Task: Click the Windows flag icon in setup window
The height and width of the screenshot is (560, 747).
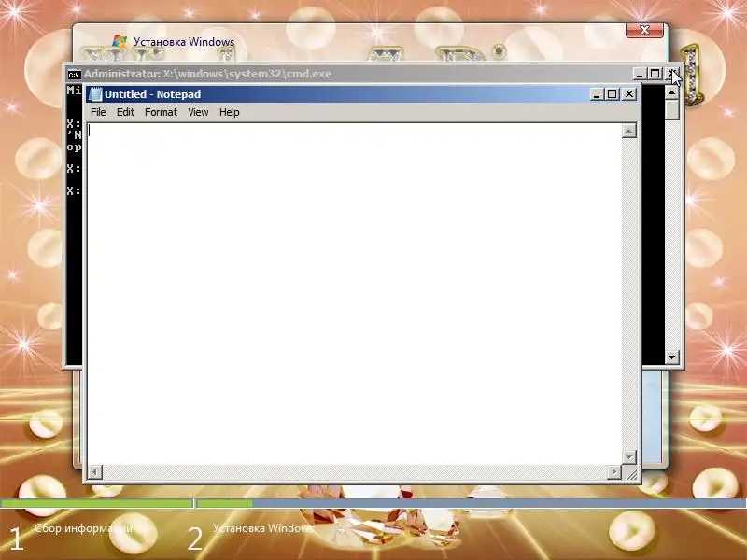Action: pyautogui.click(x=120, y=41)
